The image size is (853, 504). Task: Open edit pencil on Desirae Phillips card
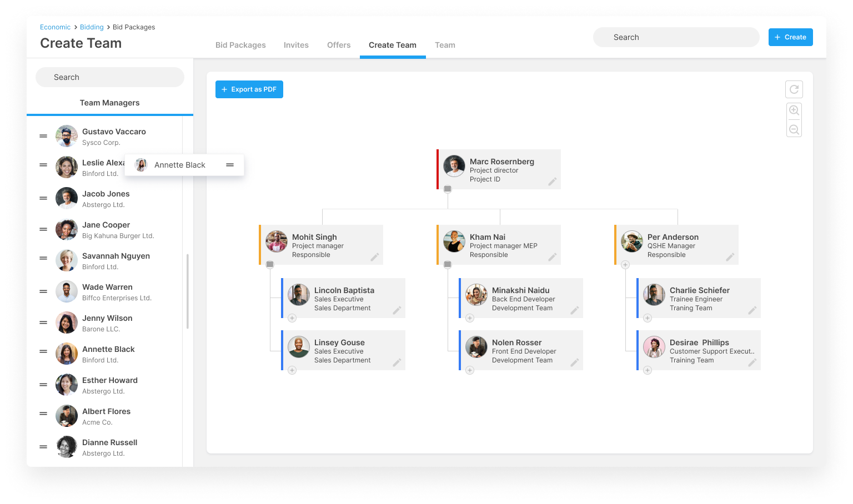pos(752,362)
